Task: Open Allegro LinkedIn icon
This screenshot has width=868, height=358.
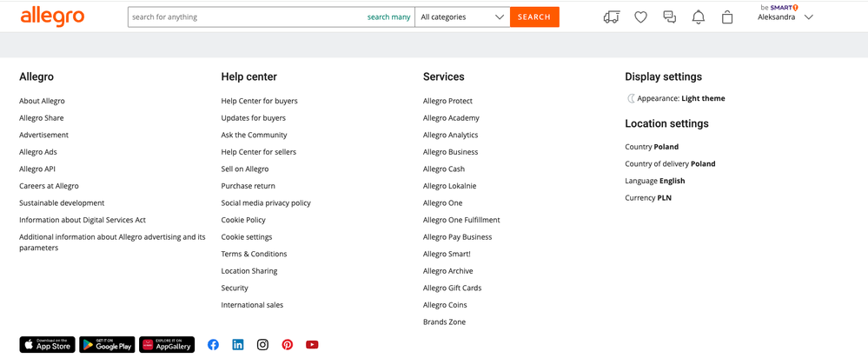Action: pos(238,345)
